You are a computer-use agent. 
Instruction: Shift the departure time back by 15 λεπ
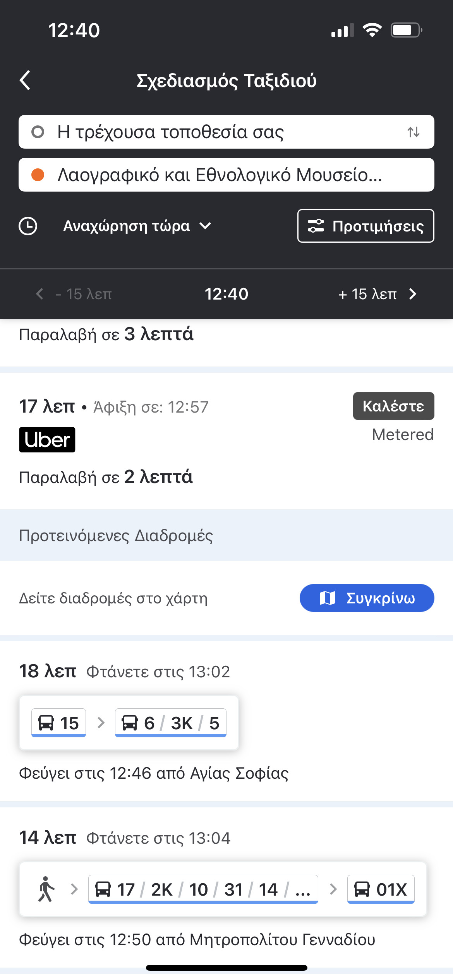[74, 294]
